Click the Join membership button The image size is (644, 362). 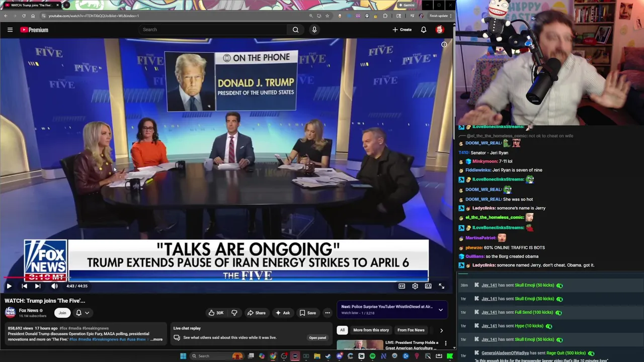[x=62, y=313]
